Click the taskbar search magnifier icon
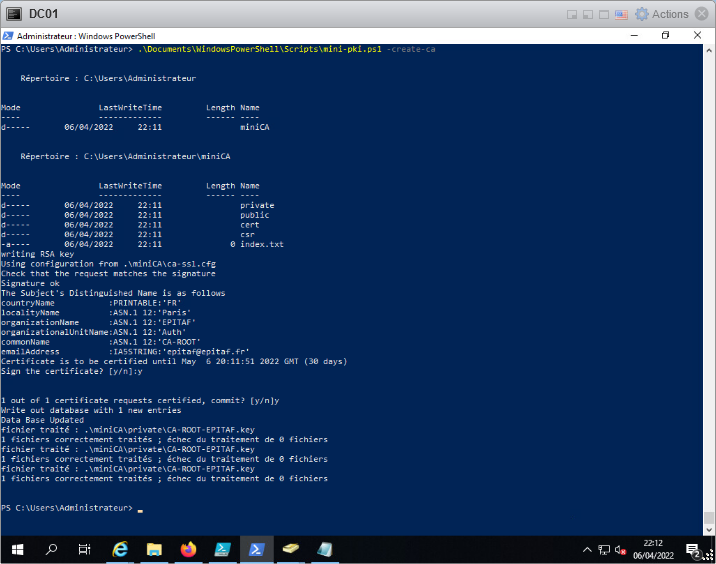Screen dimensions: 716x564 52,549
